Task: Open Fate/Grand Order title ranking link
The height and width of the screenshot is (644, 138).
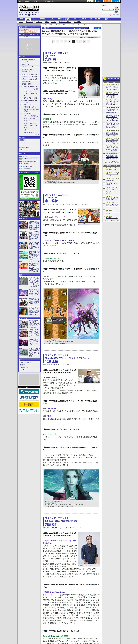Action: tap(111, 169)
